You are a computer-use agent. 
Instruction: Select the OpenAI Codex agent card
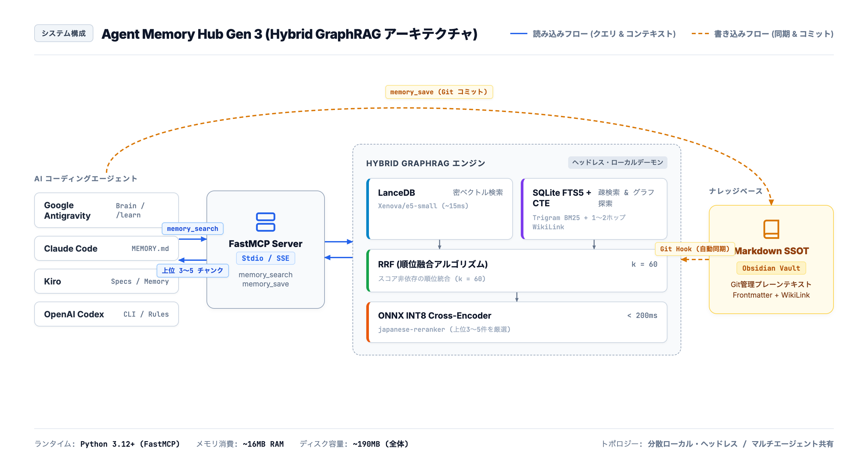(x=107, y=314)
